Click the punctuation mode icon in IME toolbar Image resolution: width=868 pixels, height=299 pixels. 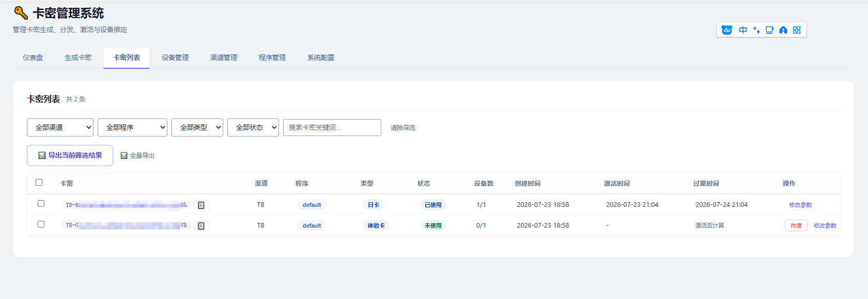coord(756,30)
